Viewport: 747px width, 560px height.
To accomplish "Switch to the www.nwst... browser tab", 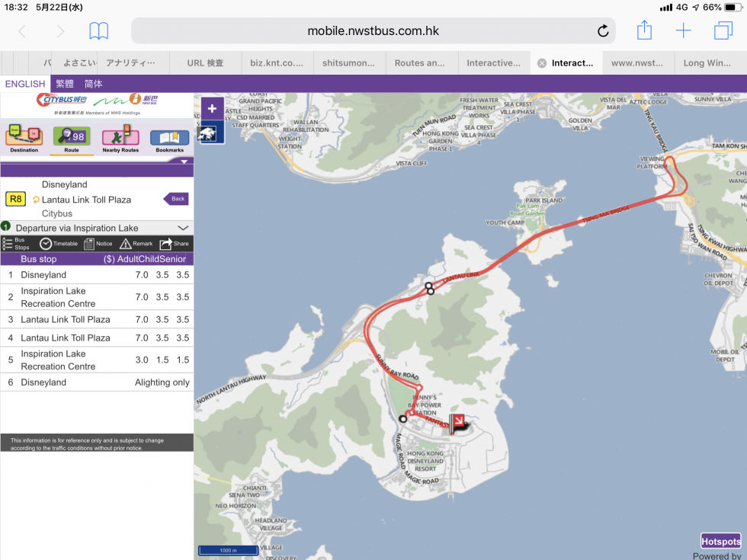I will (638, 62).
